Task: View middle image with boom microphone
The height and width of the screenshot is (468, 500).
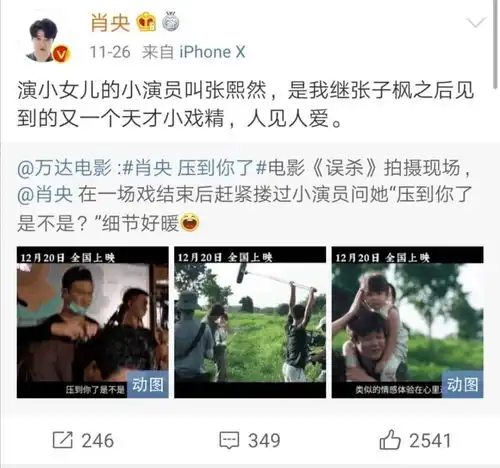Action: [250, 322]
